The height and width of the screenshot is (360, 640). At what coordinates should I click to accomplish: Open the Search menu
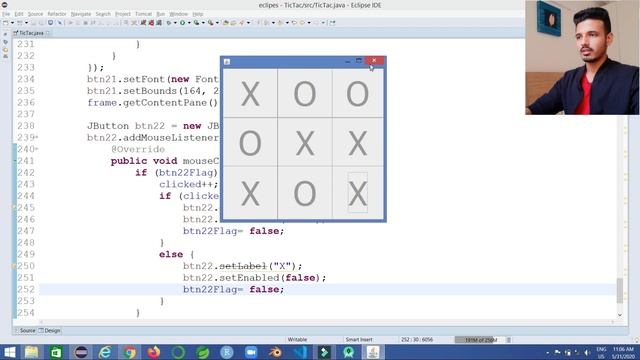tap(103, 14)
